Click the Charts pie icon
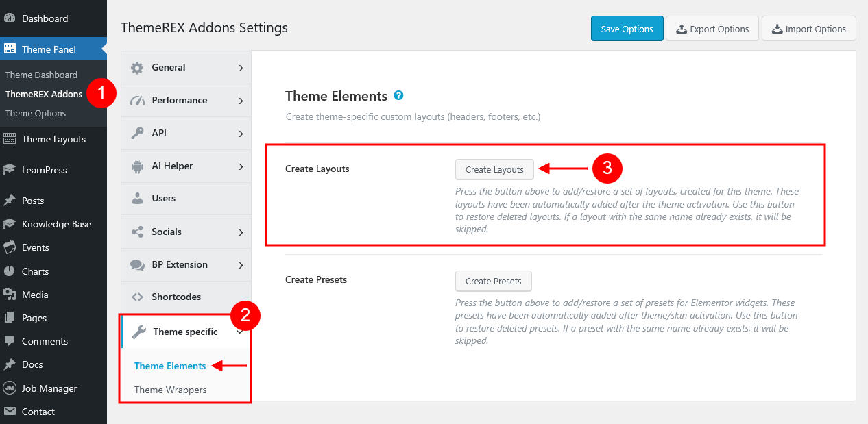Image resolution: width=868 pixels, height=424 pixels. 10,271
